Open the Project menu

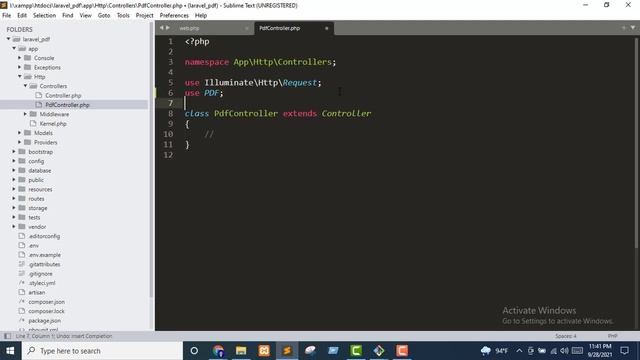(x=144, y=16)
